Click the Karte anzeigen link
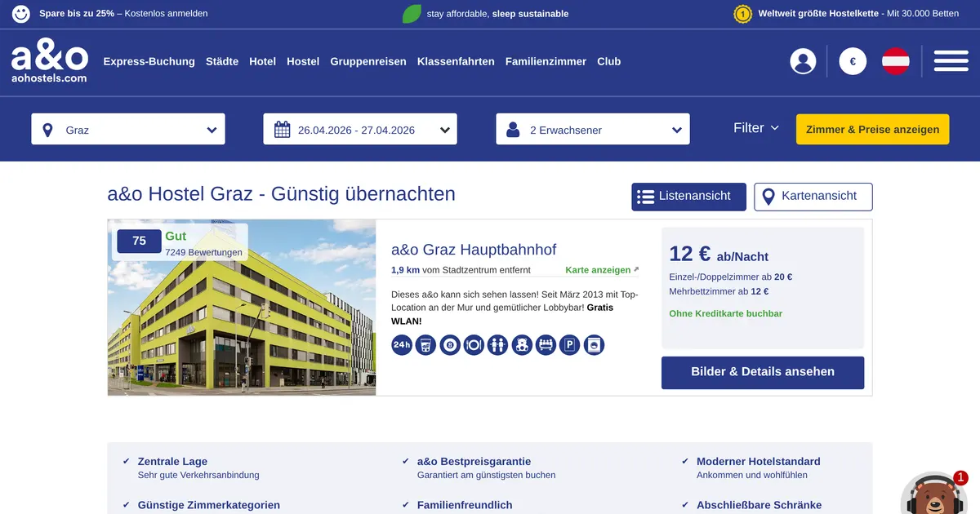The image size is (980, 514). [x=602, y=270]
